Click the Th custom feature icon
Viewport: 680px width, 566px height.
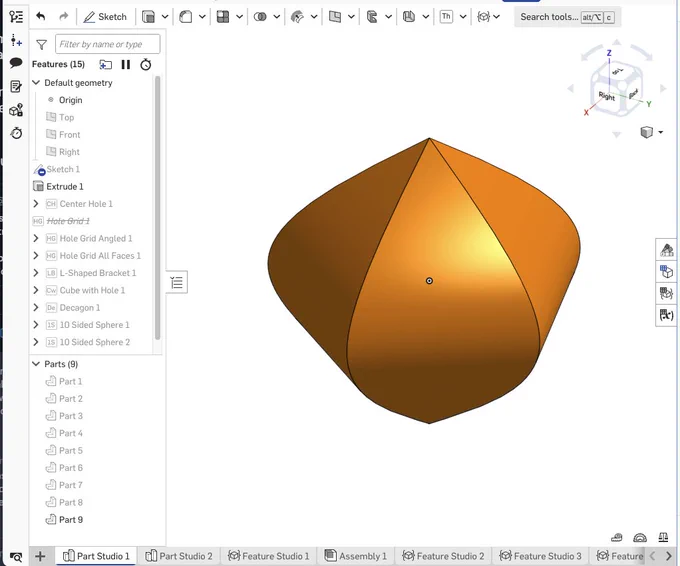point(446,17)
